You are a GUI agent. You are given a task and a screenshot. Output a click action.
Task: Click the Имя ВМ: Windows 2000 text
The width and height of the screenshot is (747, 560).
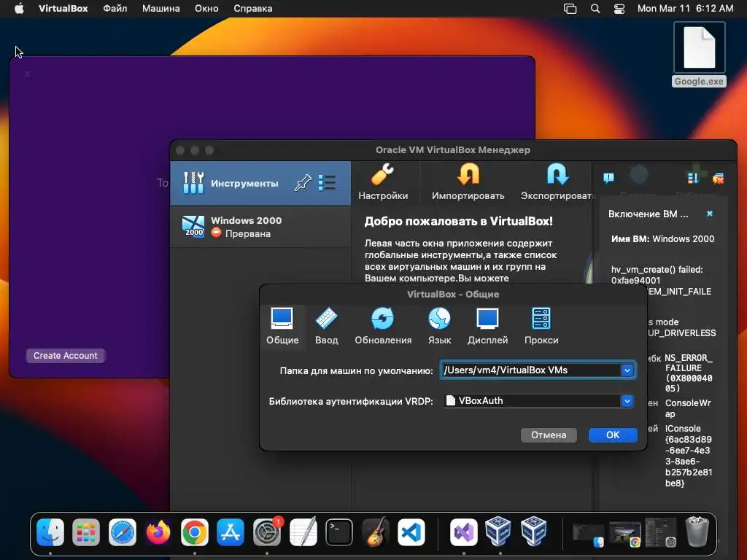click(662, 239)
